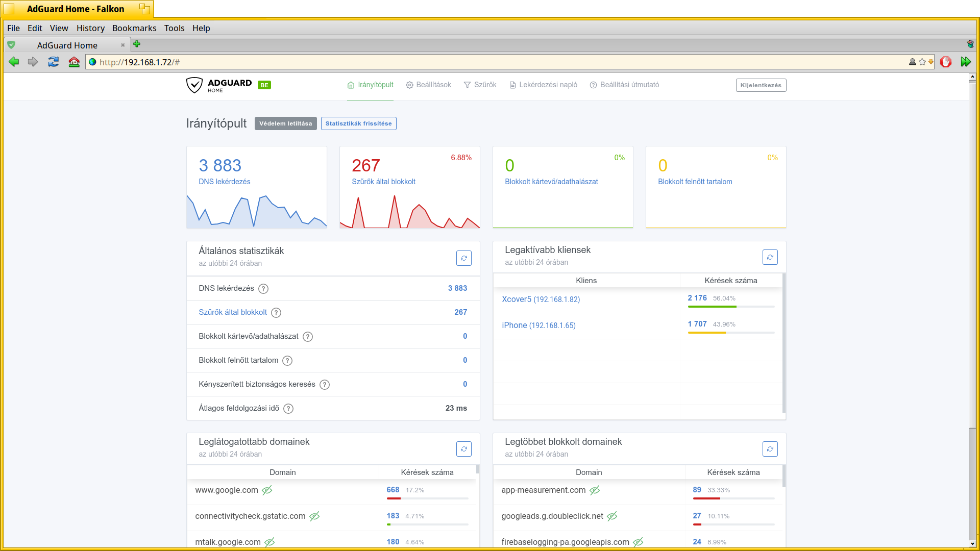Screen dimensions: 980x551
Task: Click tracker eye icon for firebaselogging-pa.googleapis.com
Action: pyautogui.click(x=638, y=542)
